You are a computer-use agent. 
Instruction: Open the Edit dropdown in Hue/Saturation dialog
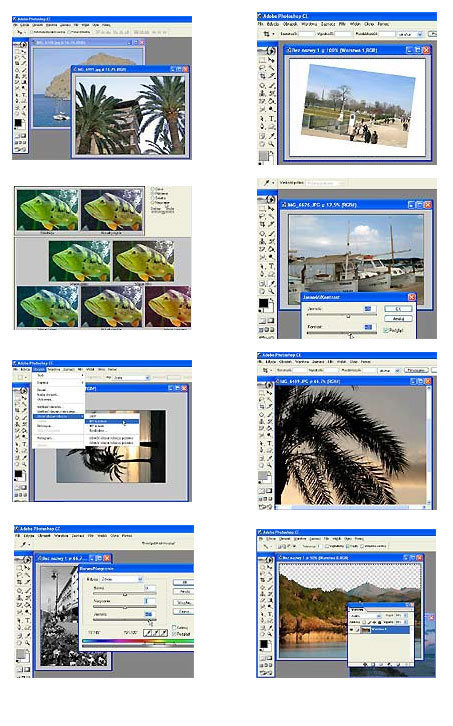(122, 579)
